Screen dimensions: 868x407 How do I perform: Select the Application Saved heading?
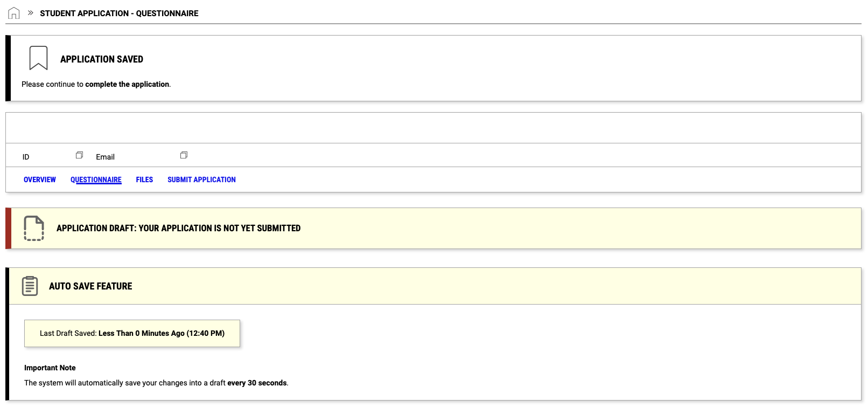tap(102, 59)
